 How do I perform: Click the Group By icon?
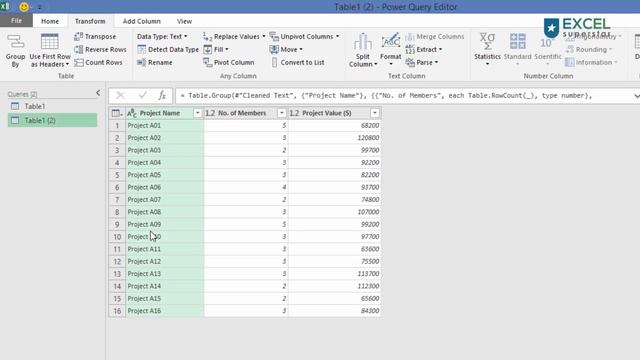pos(16,42)
